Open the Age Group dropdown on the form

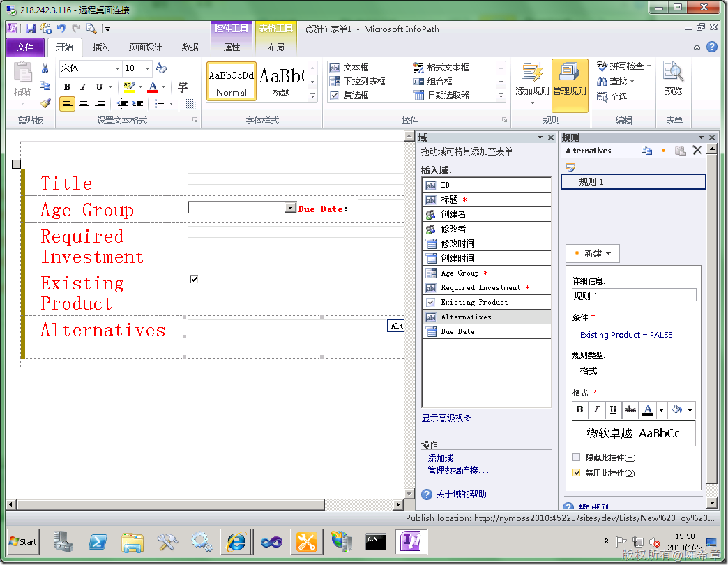(290, 208)
